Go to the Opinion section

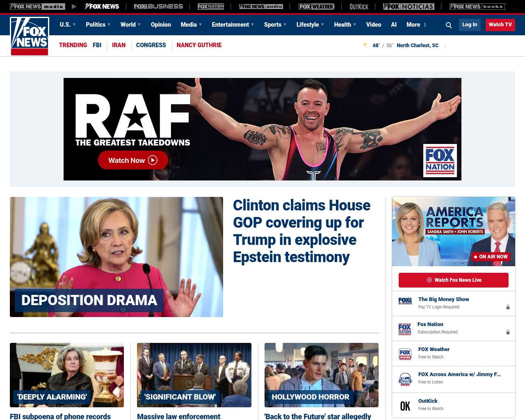[161, 25]
